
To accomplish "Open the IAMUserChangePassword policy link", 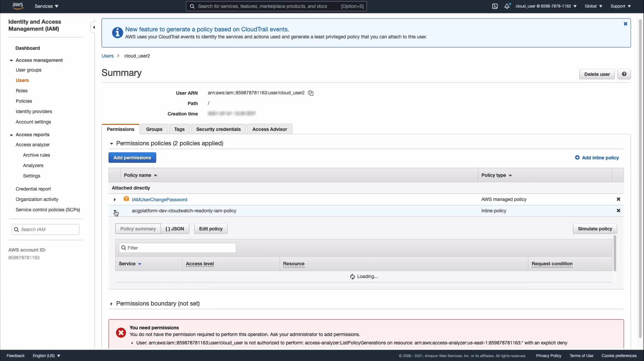I will (x=159, y=200).
